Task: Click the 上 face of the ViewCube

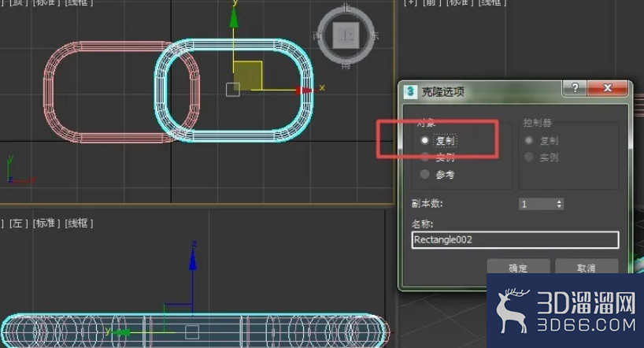Action: (346, 36)
